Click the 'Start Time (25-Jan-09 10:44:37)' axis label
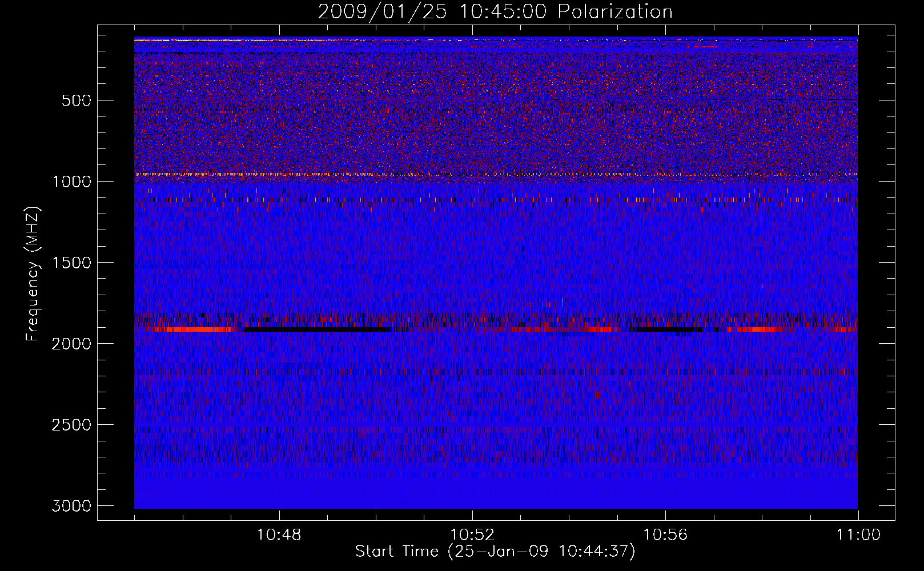 coord(495,552)
